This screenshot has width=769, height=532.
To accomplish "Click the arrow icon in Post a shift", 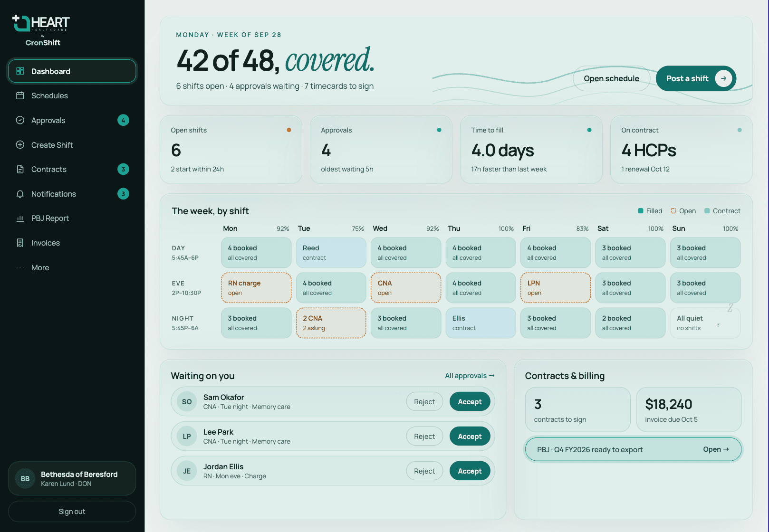I will tap(723, 78).
